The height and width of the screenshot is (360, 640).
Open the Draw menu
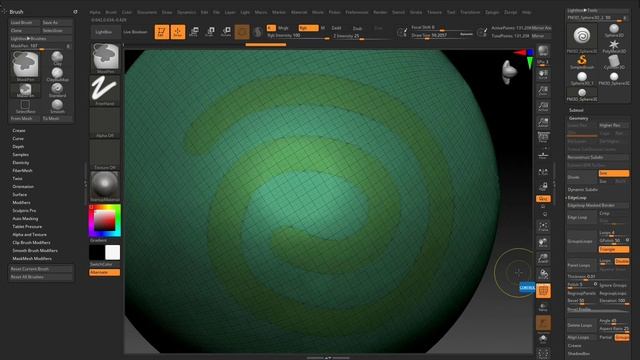pyautogui.click(x=167, y=12)
